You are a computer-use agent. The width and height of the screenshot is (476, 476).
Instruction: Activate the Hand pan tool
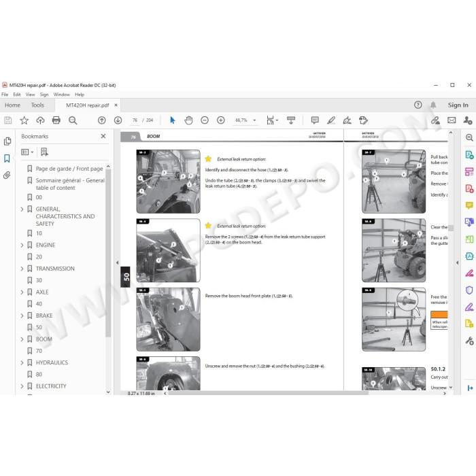[x=188, y=120]
